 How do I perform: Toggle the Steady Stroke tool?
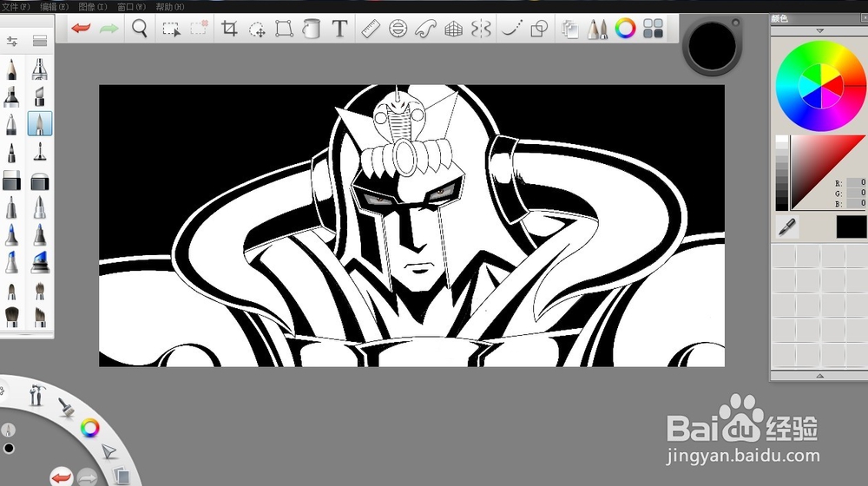(x=511, y=29)
